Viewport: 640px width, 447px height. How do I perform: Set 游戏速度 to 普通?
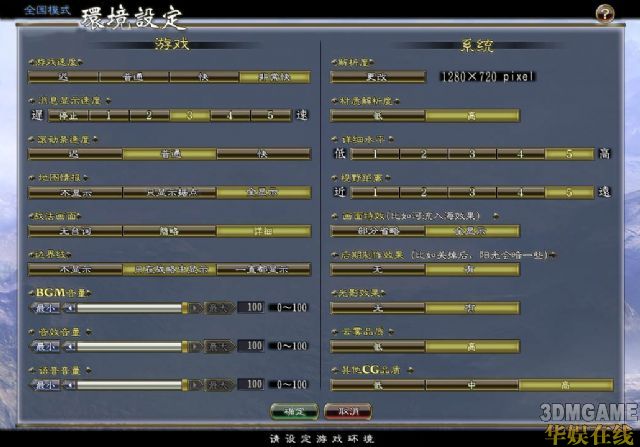(x=134, y=77)
